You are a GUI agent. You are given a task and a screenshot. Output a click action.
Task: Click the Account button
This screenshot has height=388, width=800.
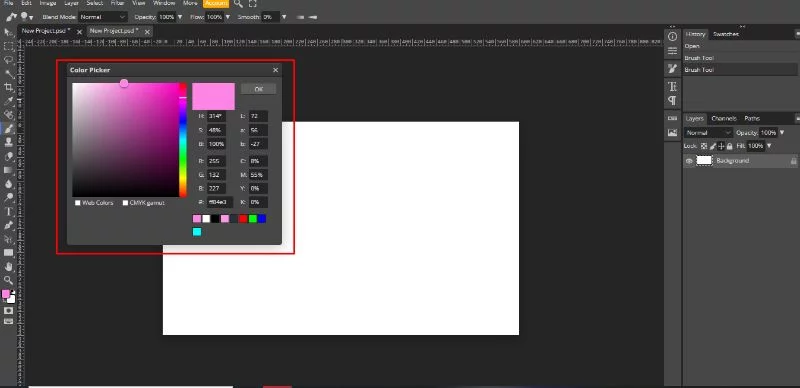[x=216, y=3]
